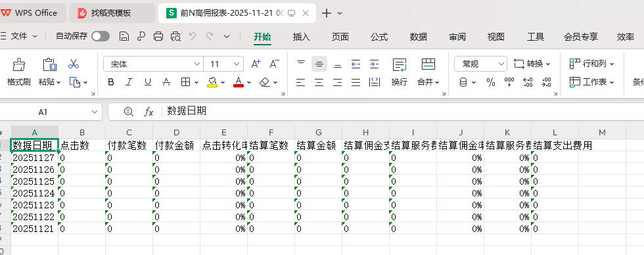Toggle middle vertical alignment
The width and height of the screenshot is (644, 255).
coord(319,64)
